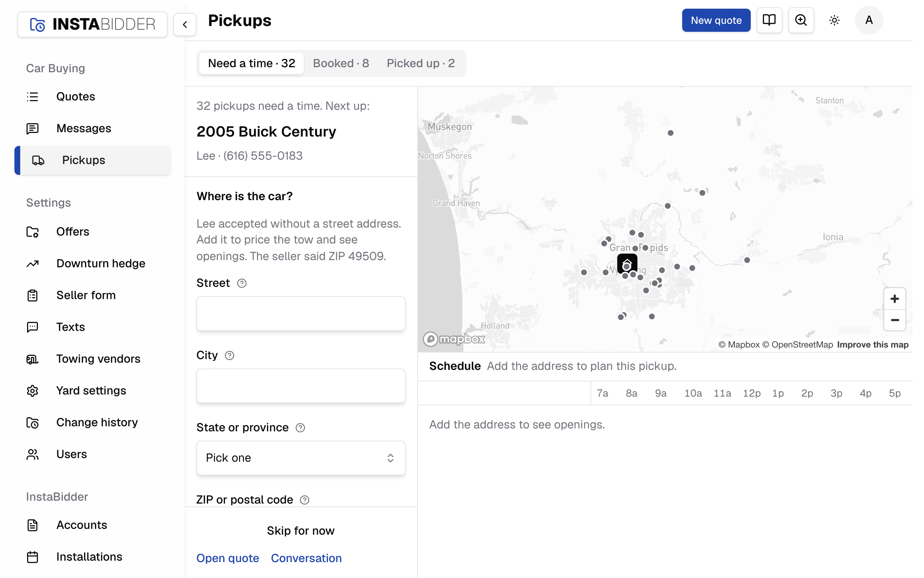924x578 pixels.
Task: Click Skip for now
Action: 301,531
